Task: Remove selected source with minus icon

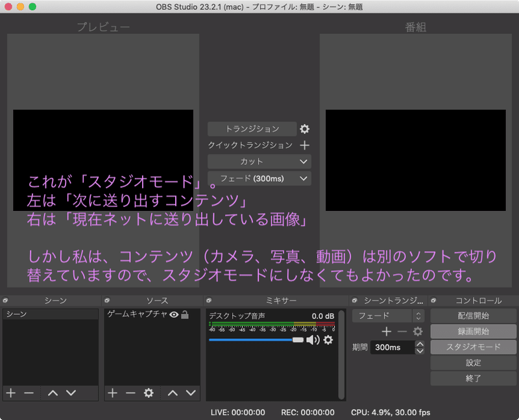Action: [130, 393]
